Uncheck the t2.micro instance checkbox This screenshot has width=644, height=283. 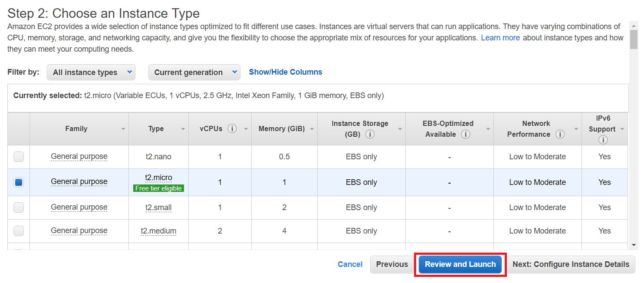click(19, 182)
